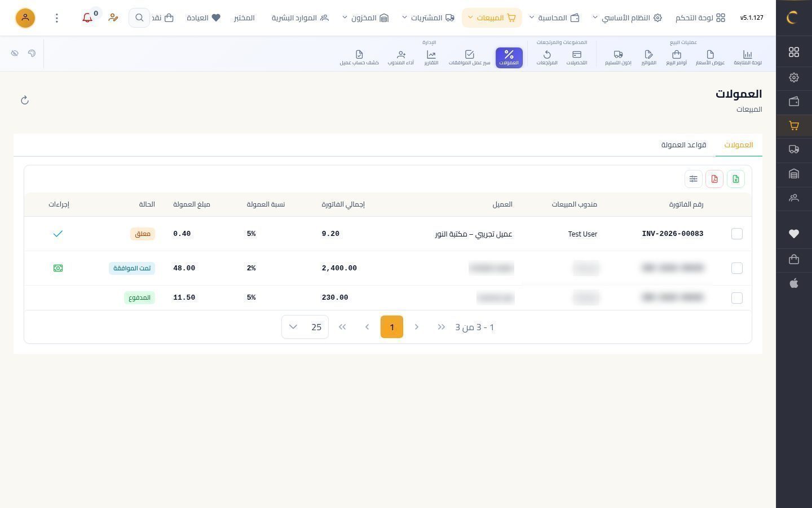Open truck icon in left sidebar

tap(794, 150)
